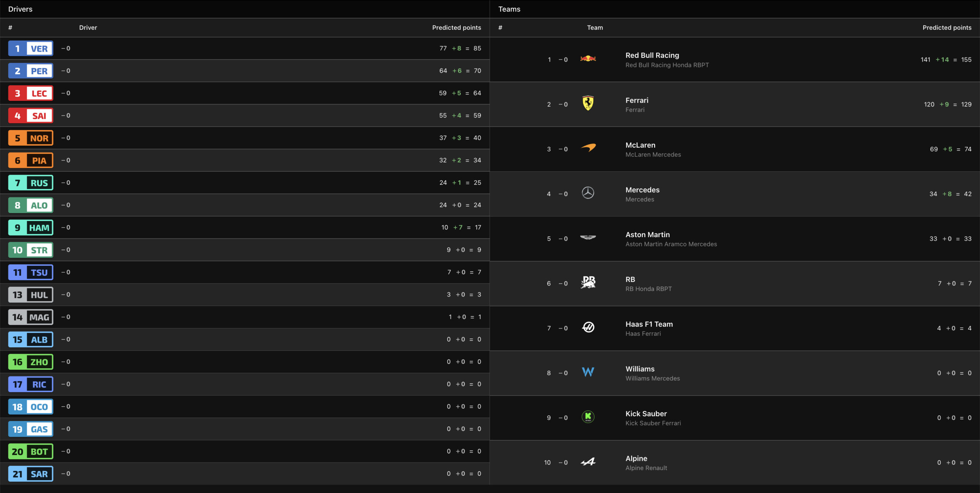This screenshot has height=493, width=980.
Task: Click the Alpine team logo
Action: coord(588,462)
